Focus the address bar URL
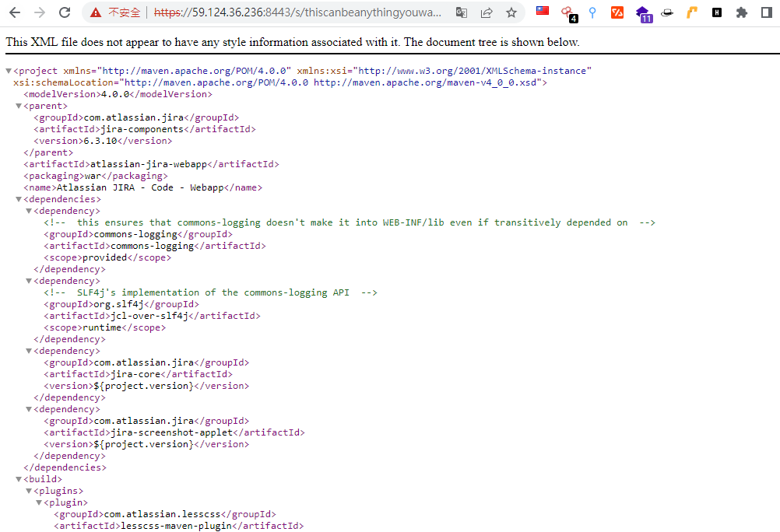 (297, 12)
